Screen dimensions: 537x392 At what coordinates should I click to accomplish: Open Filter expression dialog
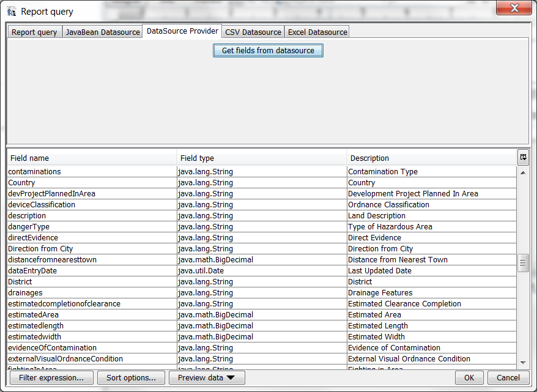point(51,378)
